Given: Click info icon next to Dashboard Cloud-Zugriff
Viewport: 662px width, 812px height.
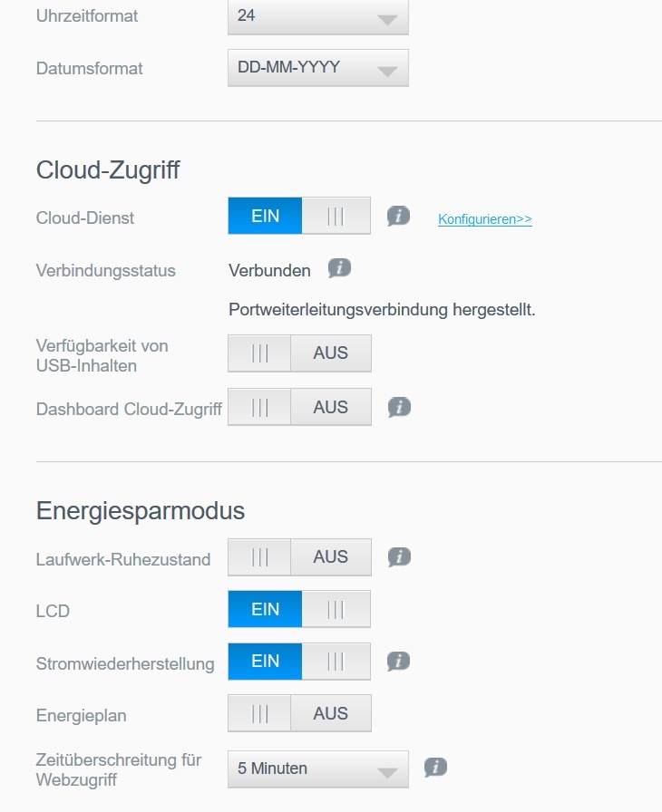Looking at the screenshot, I should (398, 408).
